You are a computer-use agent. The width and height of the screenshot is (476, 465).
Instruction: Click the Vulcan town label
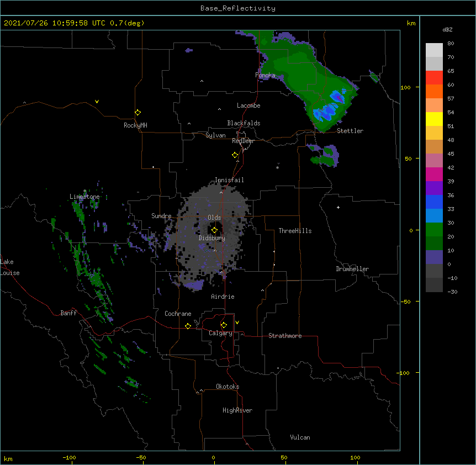pyautogui.click(x=300, y=437)
